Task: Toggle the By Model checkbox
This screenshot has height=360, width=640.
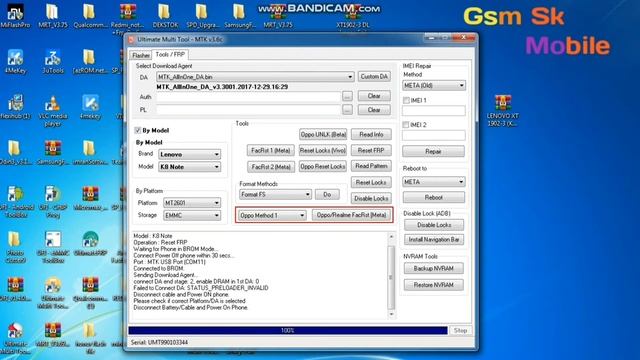Action: (138, 130)
